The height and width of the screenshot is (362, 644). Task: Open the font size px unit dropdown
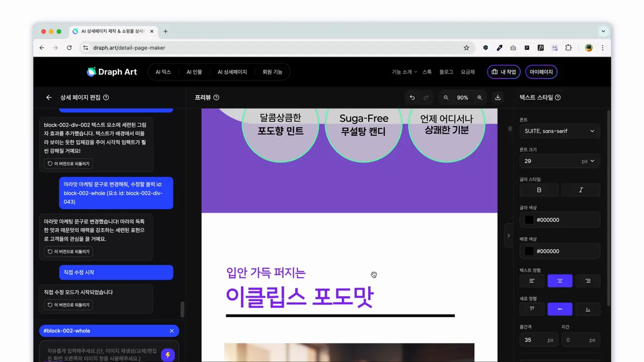click(588, 161)
